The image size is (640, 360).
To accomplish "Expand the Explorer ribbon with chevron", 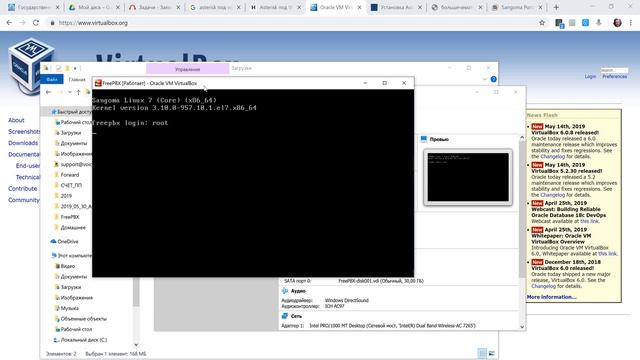I will [484, 79].
